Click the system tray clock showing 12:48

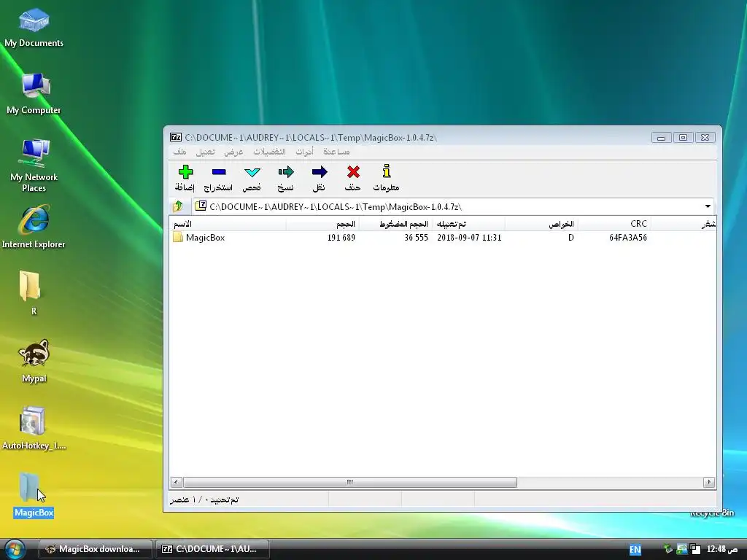[x=721, y=549]
